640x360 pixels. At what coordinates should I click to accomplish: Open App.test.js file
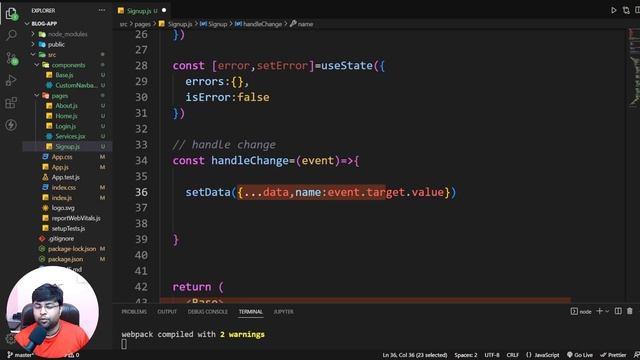[67, 177]
